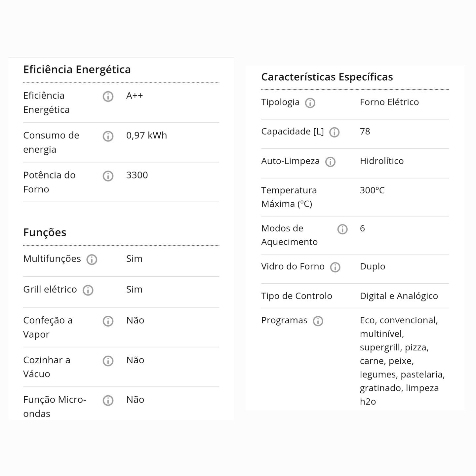
Task: Click info icon next to Vidro do Forno
Action: click(335, 267)
